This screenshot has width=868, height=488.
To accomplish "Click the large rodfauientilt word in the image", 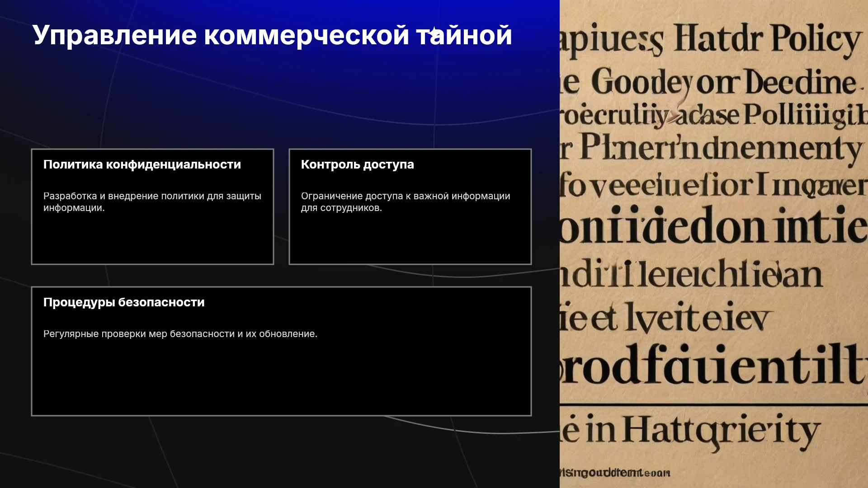I will pos(714,365).
